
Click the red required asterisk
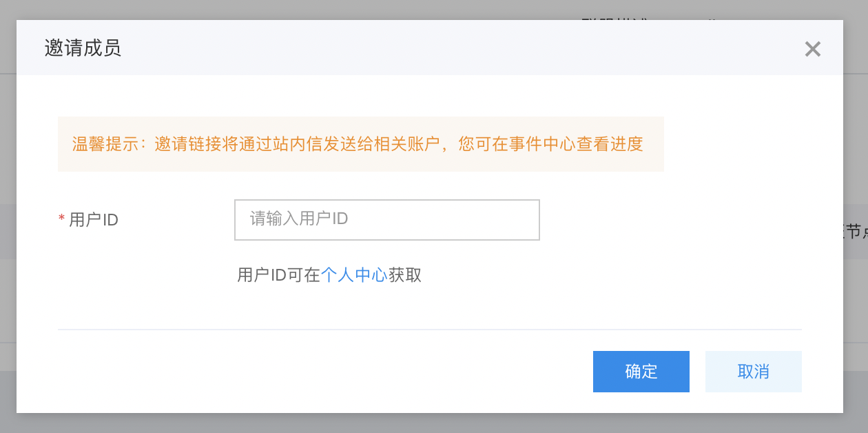tap(62, 219)
